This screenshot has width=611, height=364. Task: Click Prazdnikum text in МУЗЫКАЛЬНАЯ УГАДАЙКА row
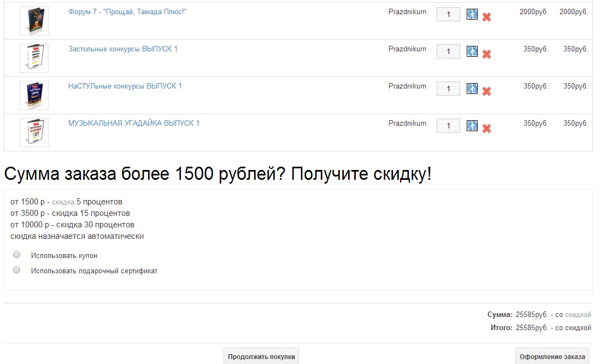tap(407, 123)
